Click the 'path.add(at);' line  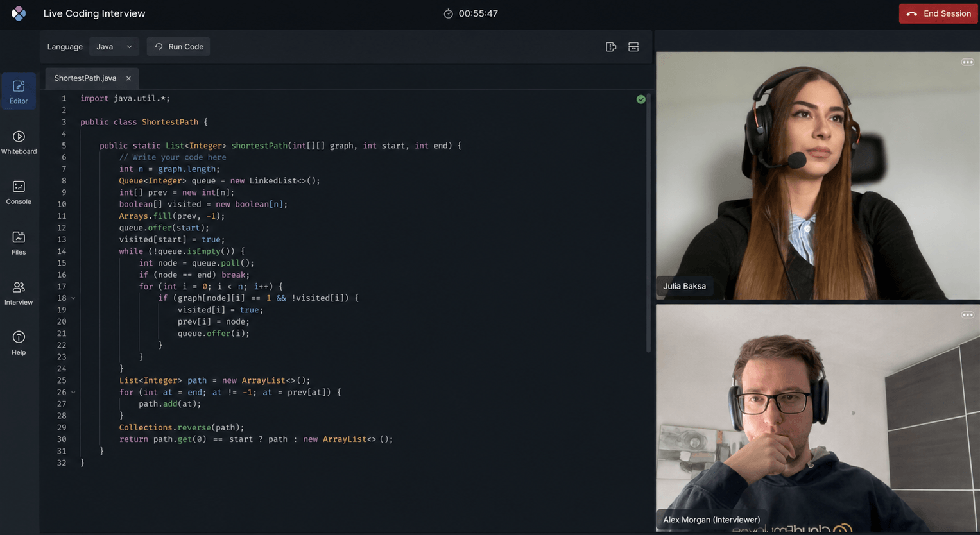pyautogui.click(x=170, y=404)
